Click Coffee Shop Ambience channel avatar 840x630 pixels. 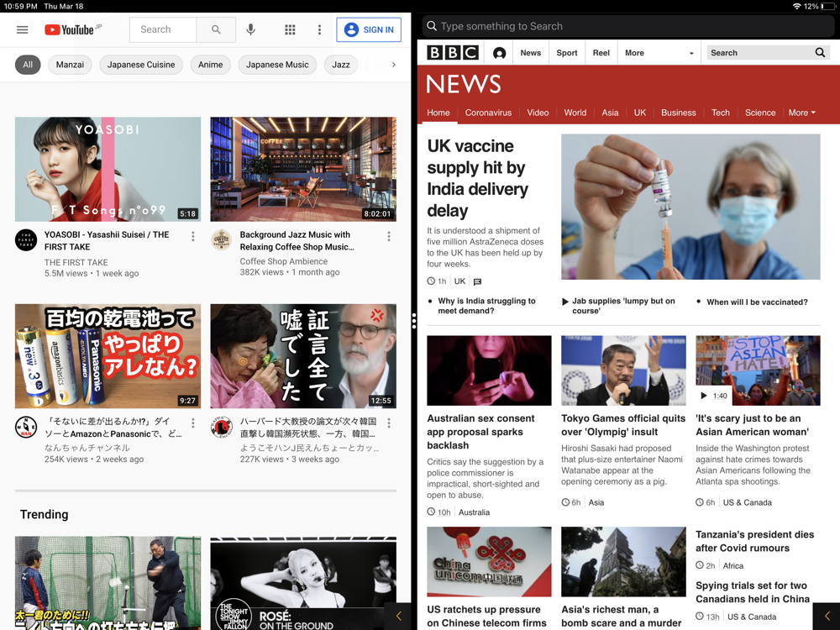coord(221,240)
